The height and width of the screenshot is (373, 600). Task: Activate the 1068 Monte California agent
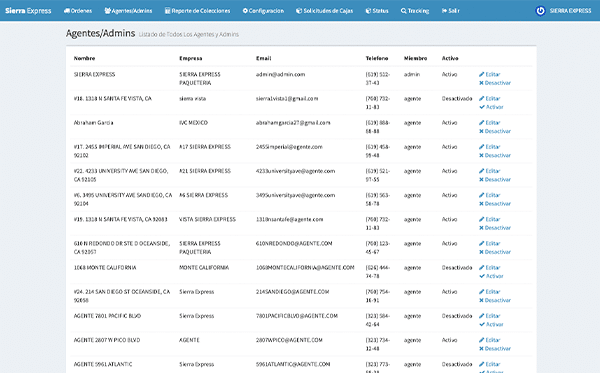click(491, 276)
